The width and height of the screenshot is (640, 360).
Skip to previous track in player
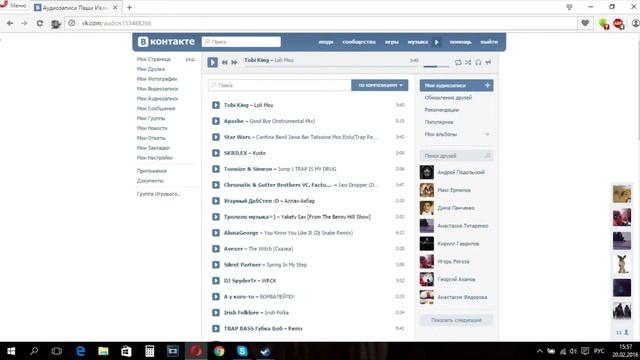coord(224,62)
